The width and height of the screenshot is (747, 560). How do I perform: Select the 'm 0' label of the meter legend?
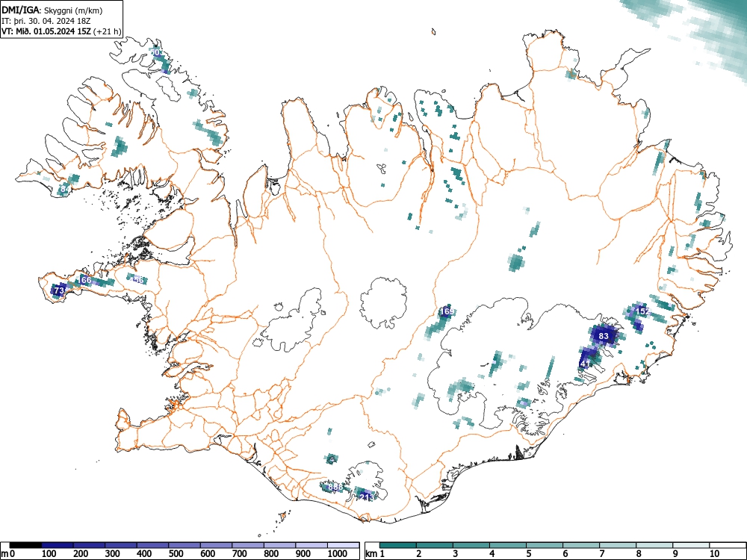6,554
